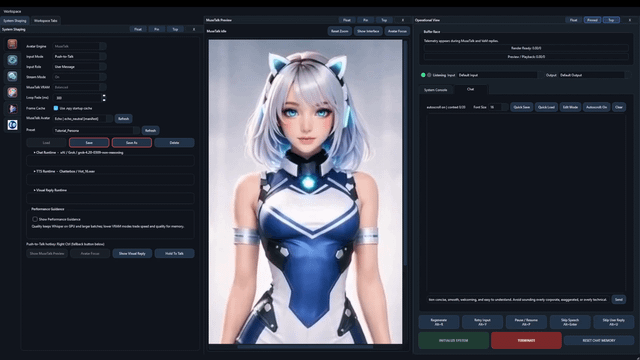Close the MuseTalk Preview panel with X

point(403,20)
